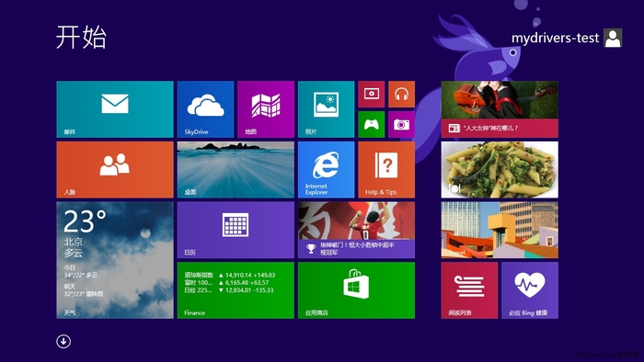The image size is (644, 362).
Task: Open the Help & Tips tile
Action: tap(386, 170)
